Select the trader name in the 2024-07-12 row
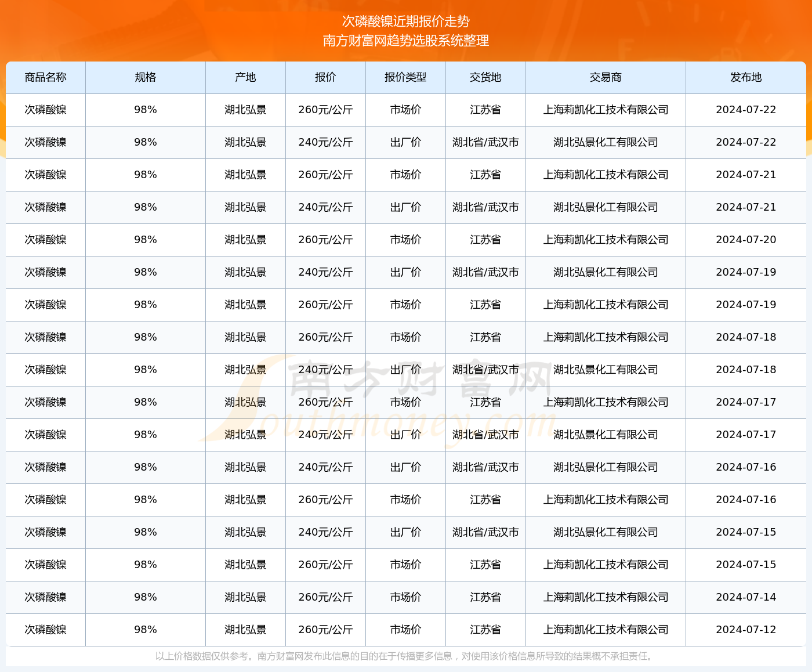This screenshot has height=672, width=812. (x=606, y=630)
